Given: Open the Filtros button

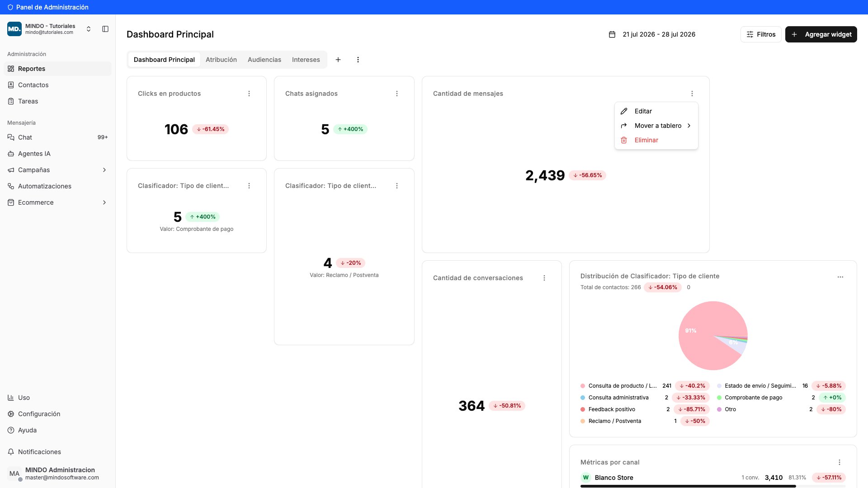Looking at the screenshot, I should click(761, 34).
